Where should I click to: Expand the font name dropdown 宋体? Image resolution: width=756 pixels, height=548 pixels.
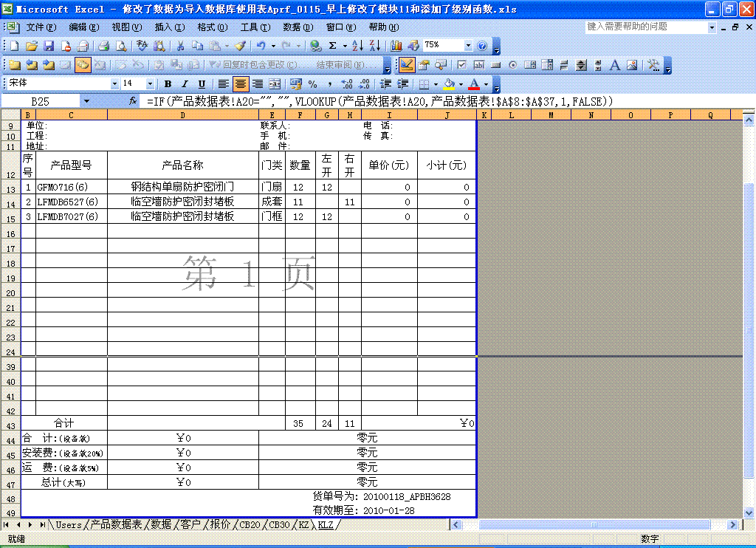point(114,84)
